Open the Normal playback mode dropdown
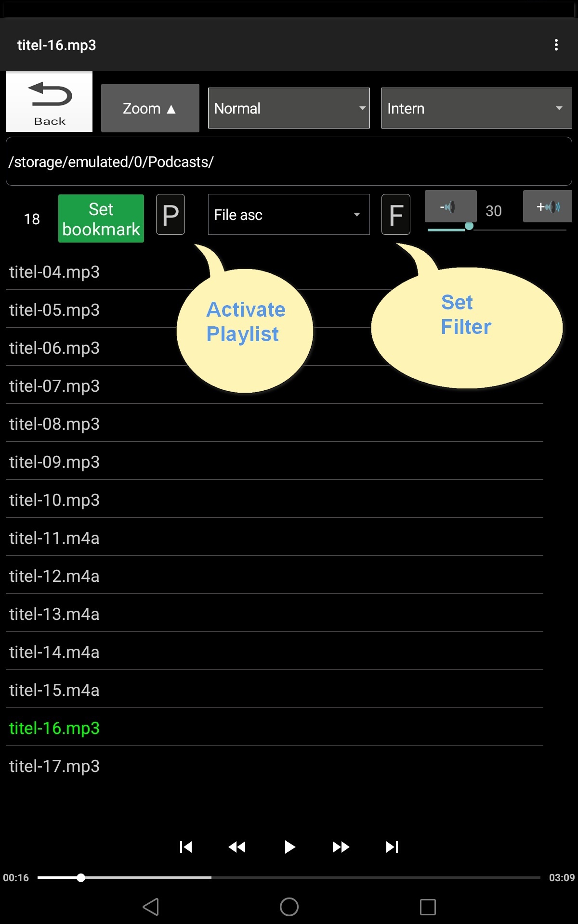Viewport: 578px width, 924px height. click(x=289, y=108)
